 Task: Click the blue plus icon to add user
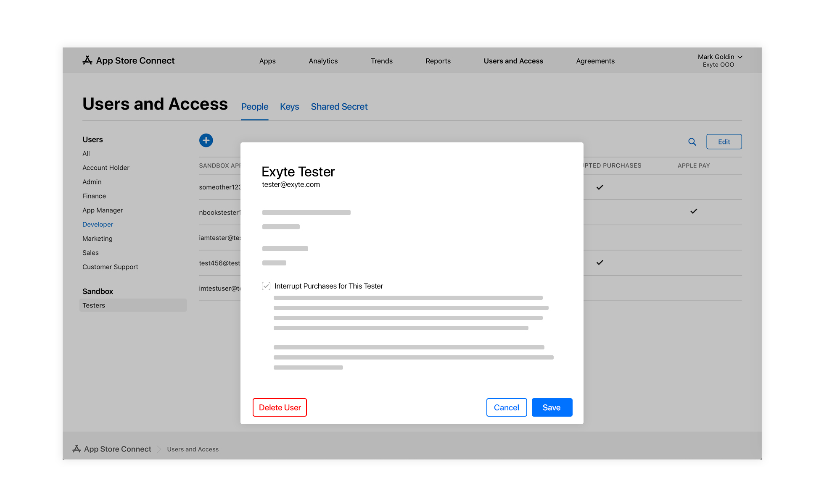pos(206,140)
